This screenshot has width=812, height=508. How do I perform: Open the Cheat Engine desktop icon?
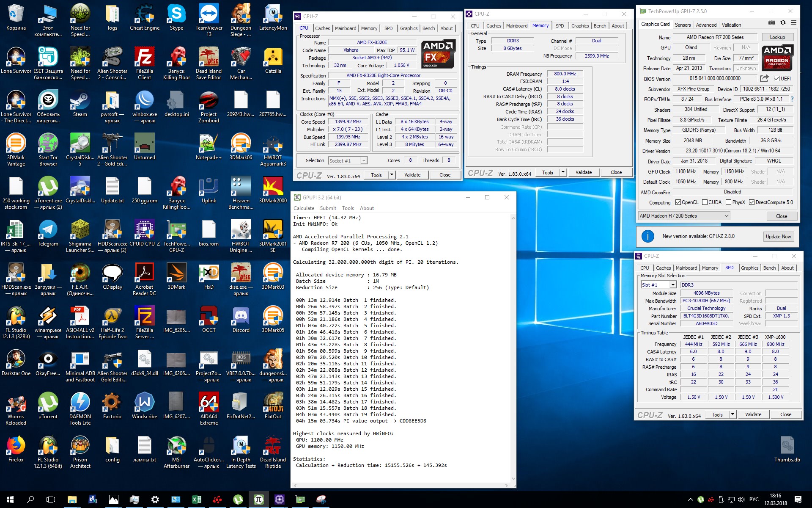pyautogui.click(x=145, y=17)
